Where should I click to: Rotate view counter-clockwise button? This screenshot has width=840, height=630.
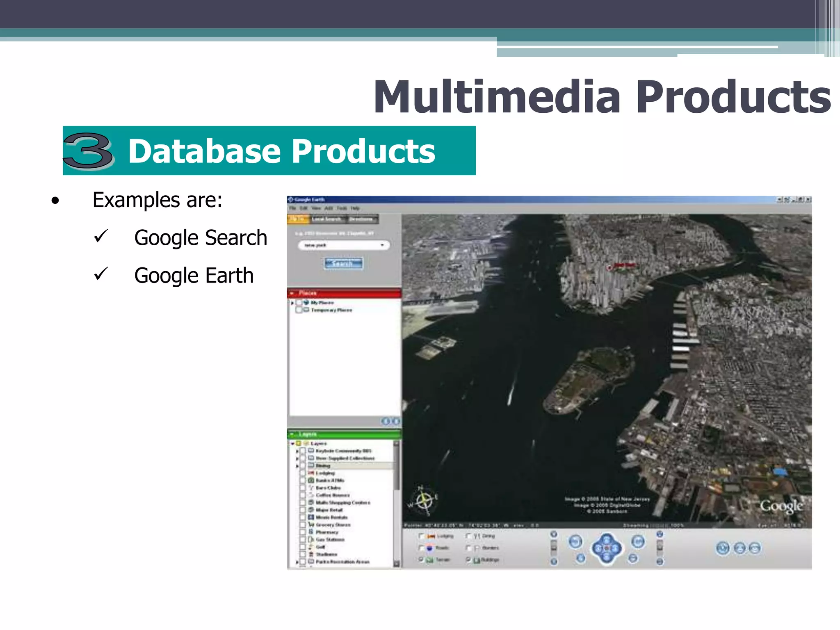click(x=575, y=541)
